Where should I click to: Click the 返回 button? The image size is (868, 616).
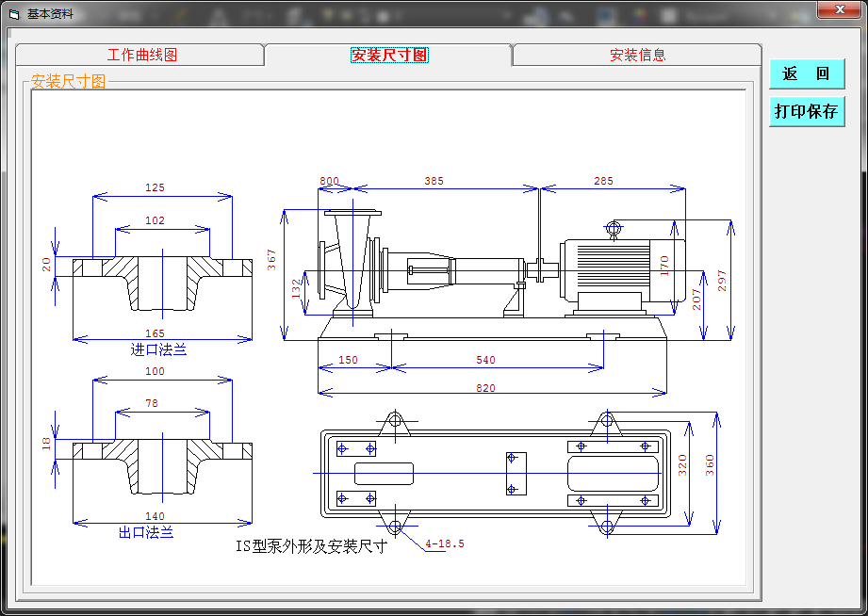pyautogui.click(x=807, y=73)
